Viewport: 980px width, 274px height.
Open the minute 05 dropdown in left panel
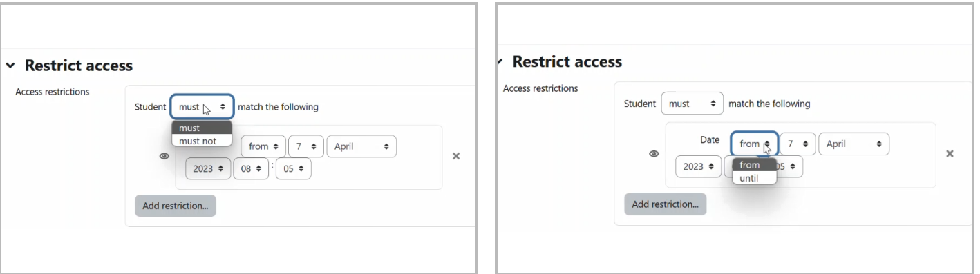294,169
